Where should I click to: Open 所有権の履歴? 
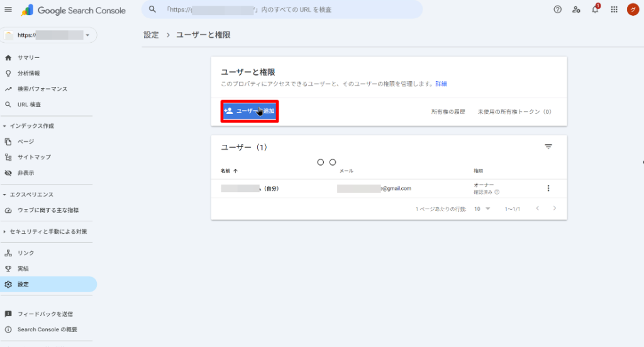[448, 111]
